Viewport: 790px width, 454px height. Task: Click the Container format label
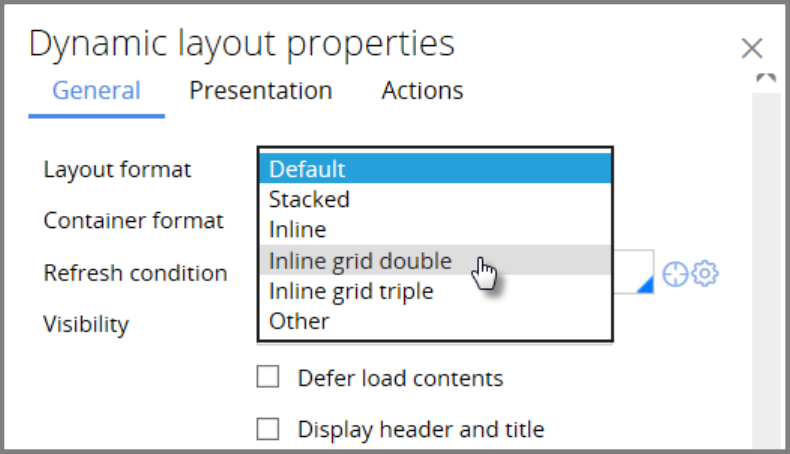[133, 220]
